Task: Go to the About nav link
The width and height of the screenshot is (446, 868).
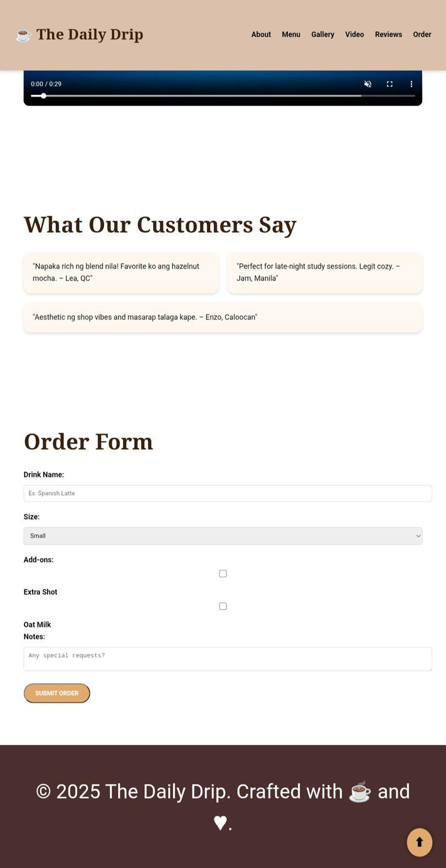Action: [261, 35]
